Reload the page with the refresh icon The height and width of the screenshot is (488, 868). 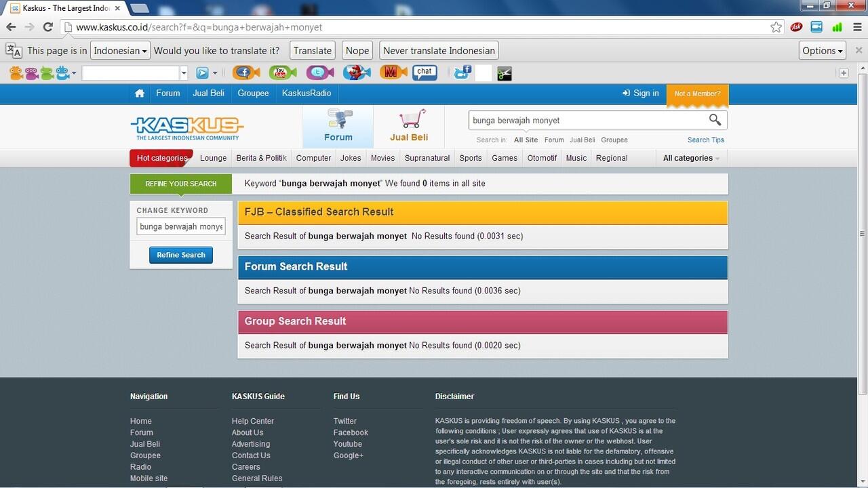(x=48, y=27)
